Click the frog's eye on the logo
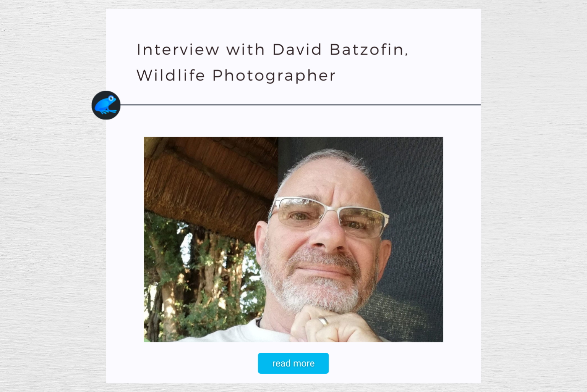This screenshot has height=392, width=587. click(x=111, y=99)
